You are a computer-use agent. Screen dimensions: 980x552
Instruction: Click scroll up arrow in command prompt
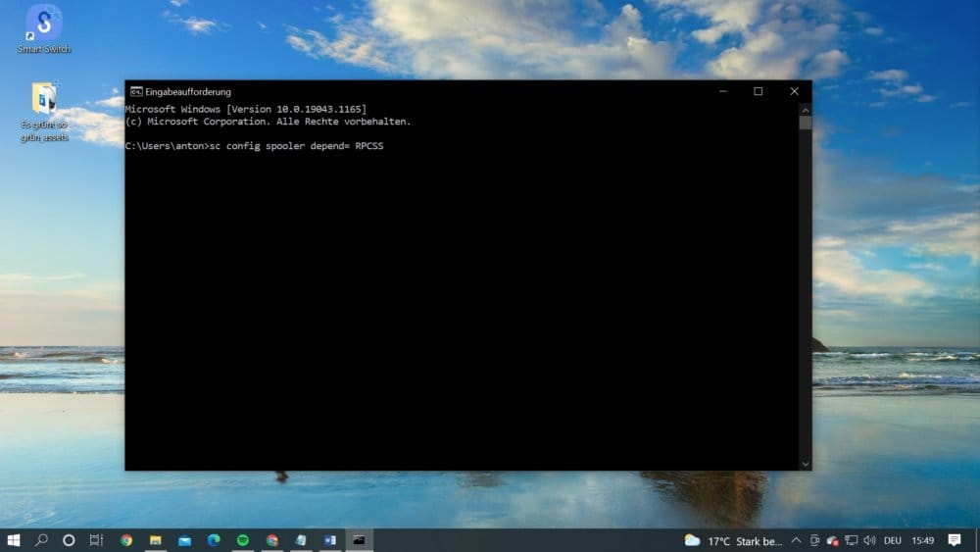(805, 110)
